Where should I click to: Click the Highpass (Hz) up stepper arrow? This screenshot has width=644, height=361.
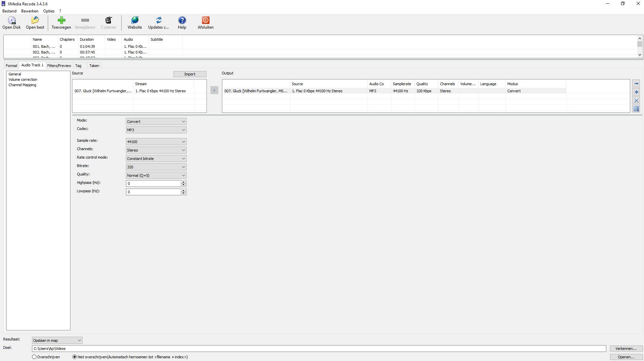coord(184,182)
